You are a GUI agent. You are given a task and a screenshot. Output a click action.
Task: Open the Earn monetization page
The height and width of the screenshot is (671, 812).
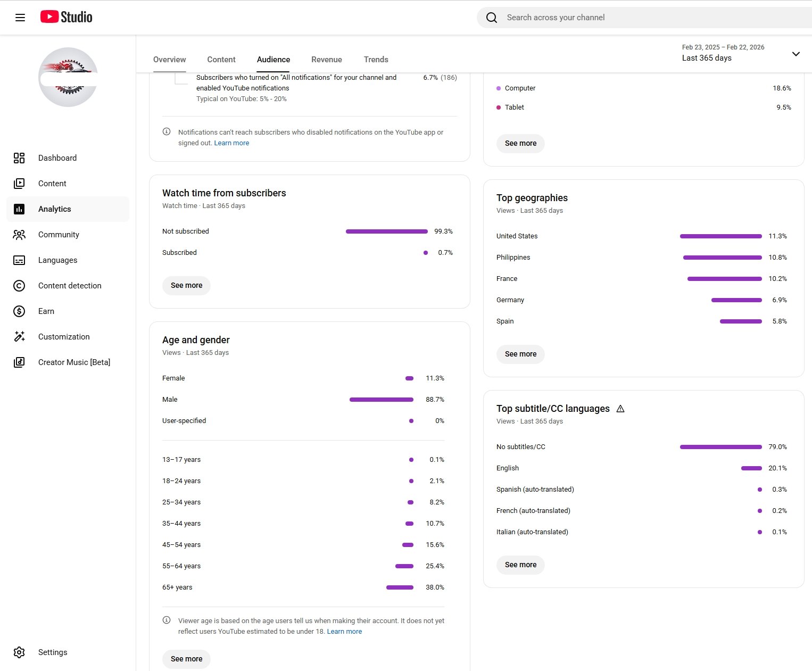[46, 311]
